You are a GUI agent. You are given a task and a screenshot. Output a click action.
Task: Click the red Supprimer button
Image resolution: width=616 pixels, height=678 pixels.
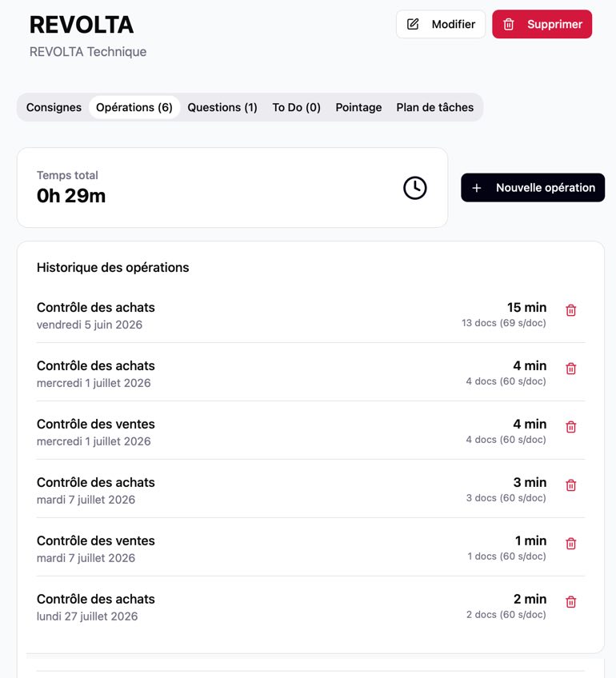pos(542,24)
